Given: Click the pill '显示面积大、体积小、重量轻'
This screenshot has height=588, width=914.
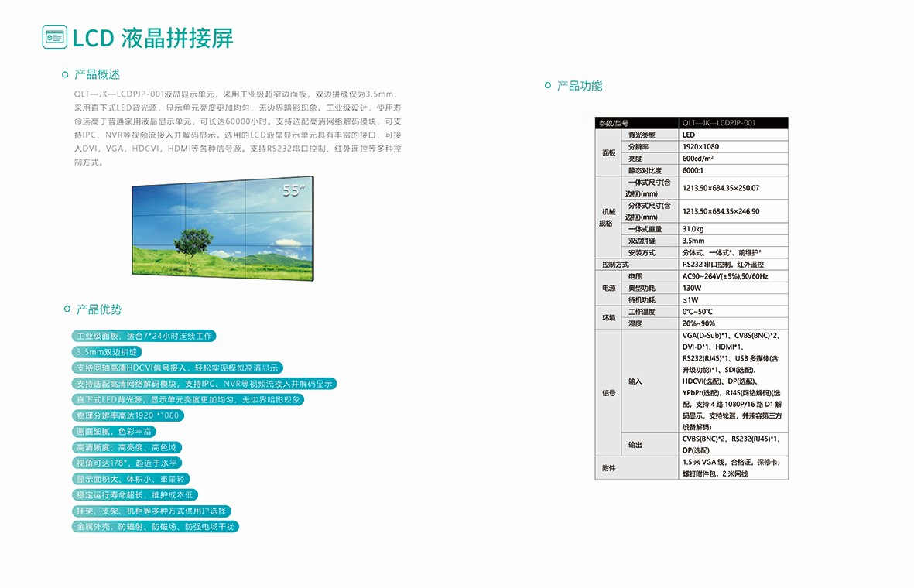Looking at the screenshot, I should pyautogui.click(x=131, y=479).
